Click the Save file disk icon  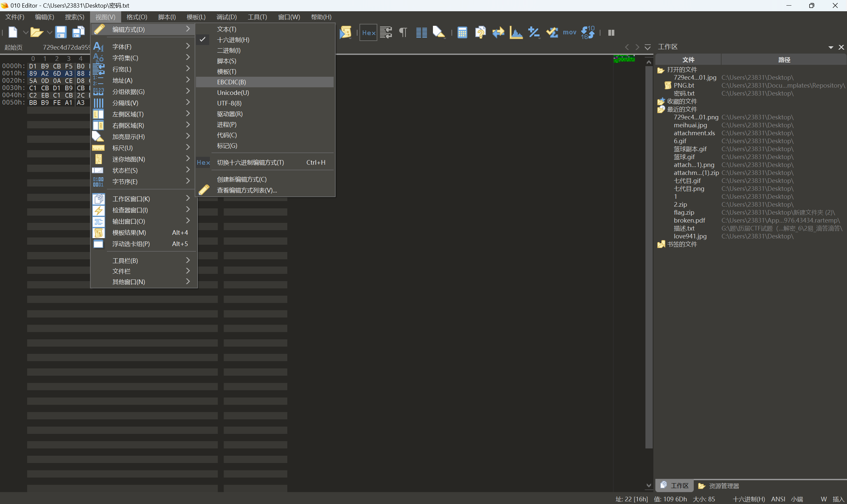(x=61, y=32)
